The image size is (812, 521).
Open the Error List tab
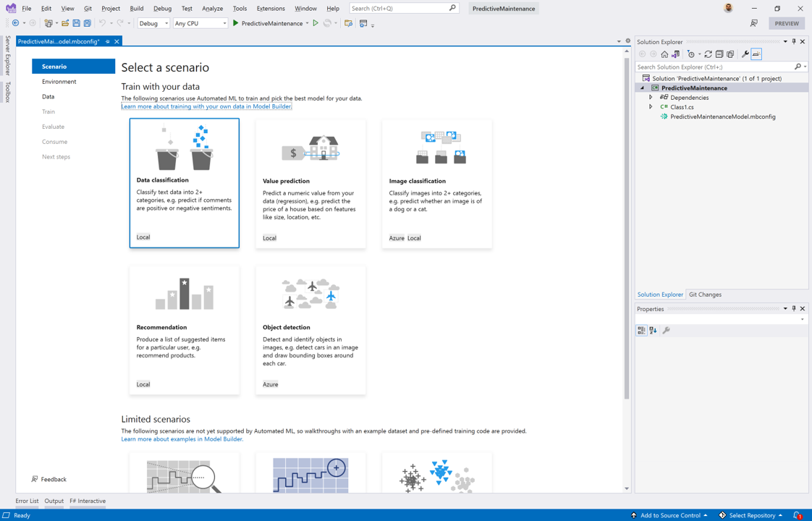tap(27, 501)
